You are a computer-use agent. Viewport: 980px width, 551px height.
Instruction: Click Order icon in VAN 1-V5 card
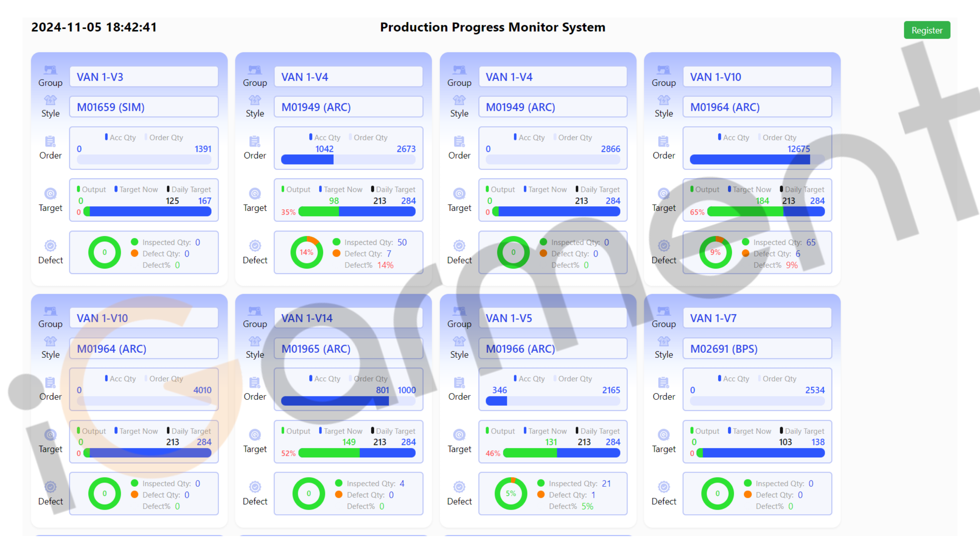(459, 383)
